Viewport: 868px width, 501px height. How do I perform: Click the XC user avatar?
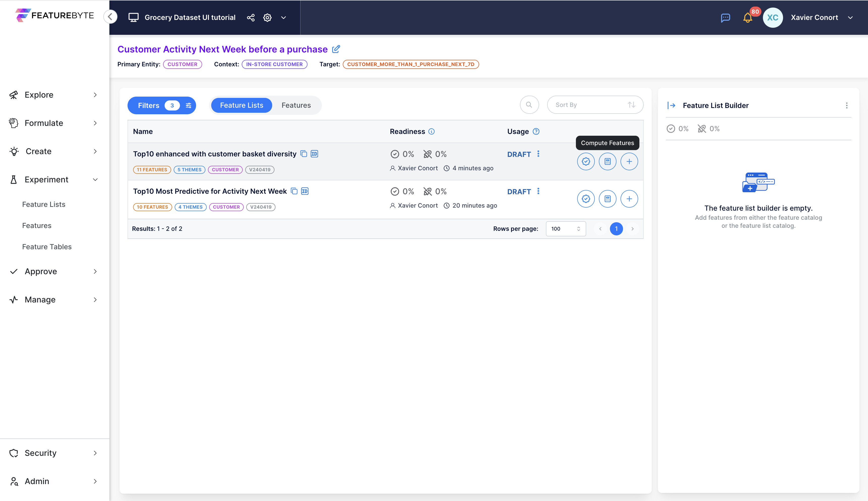(773, 18)
